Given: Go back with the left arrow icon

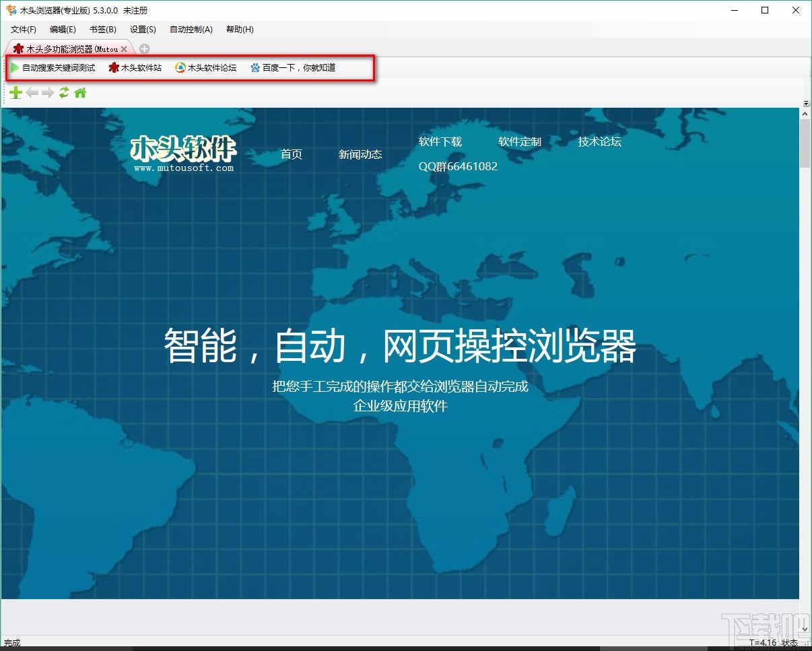Looking at the screenshot, I should pos(32,93).
